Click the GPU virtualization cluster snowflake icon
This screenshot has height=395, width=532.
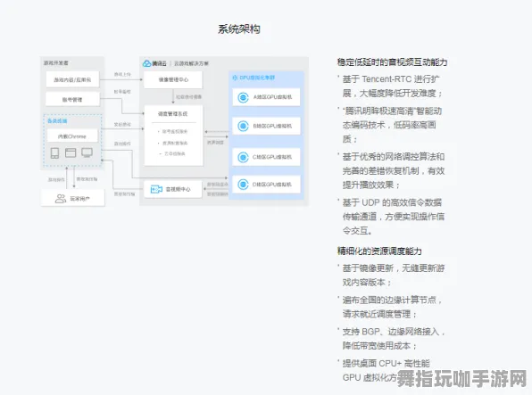pos(235,78)
